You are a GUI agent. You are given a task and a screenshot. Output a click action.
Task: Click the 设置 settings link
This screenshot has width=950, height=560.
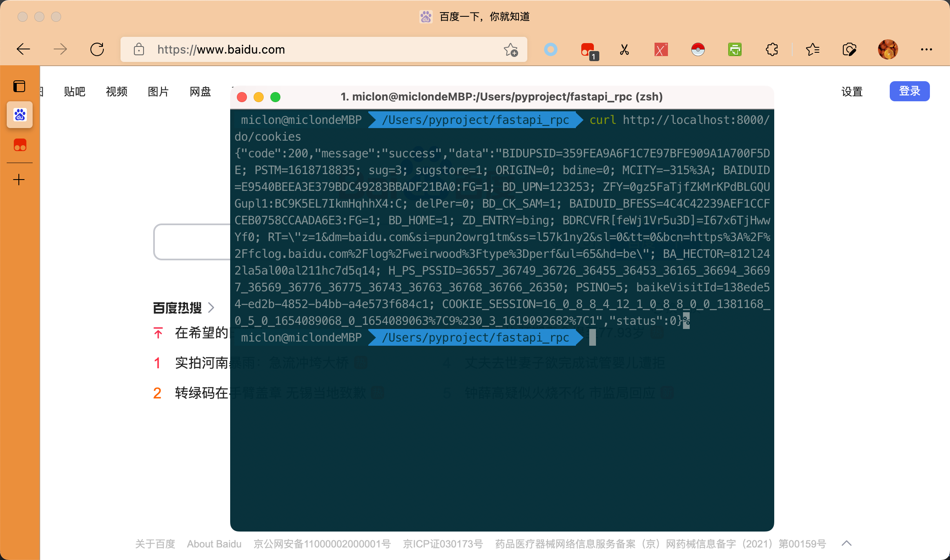(852, 91)
